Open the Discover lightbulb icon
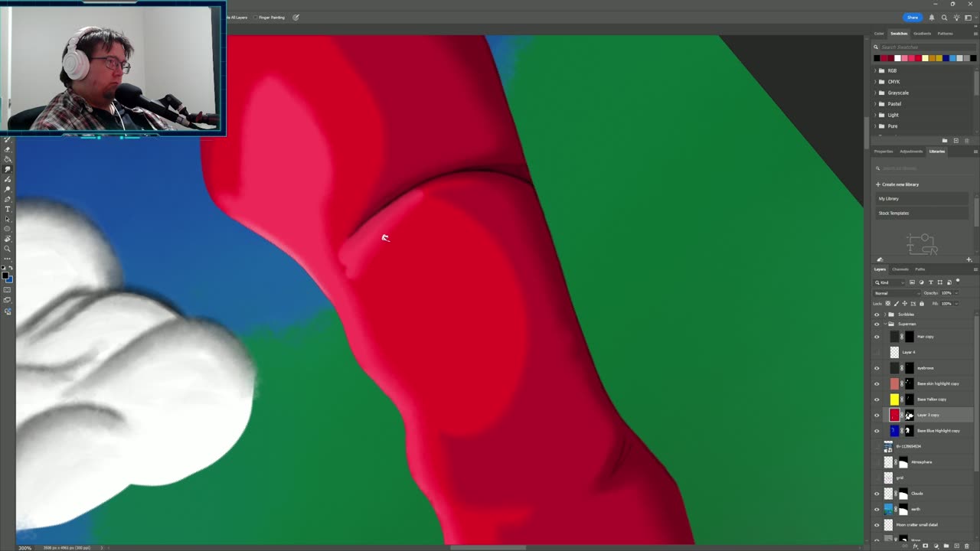980x551 pixels. pyautogui.click(x=956, y=17)
